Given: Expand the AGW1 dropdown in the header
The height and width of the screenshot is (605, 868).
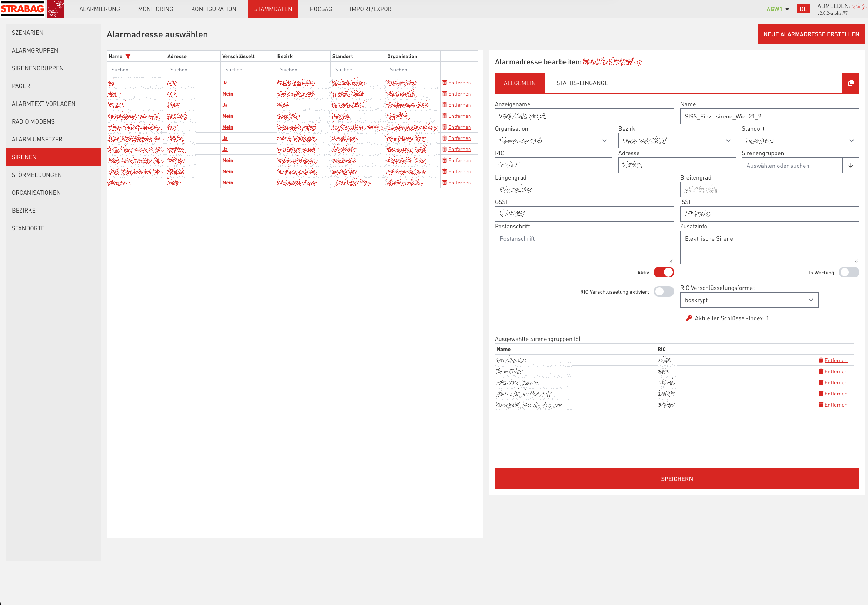Looking at the screenshot, I should pos(777,9).
